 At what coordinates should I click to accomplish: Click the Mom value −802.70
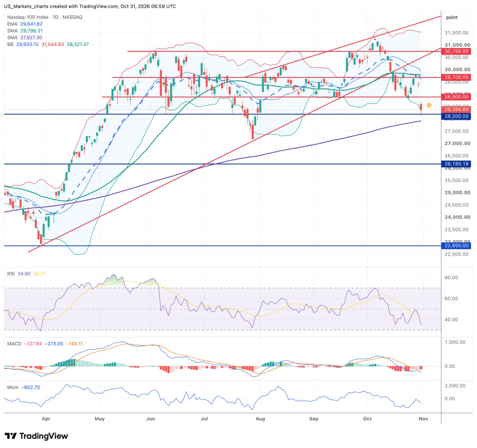pos(31,387)
